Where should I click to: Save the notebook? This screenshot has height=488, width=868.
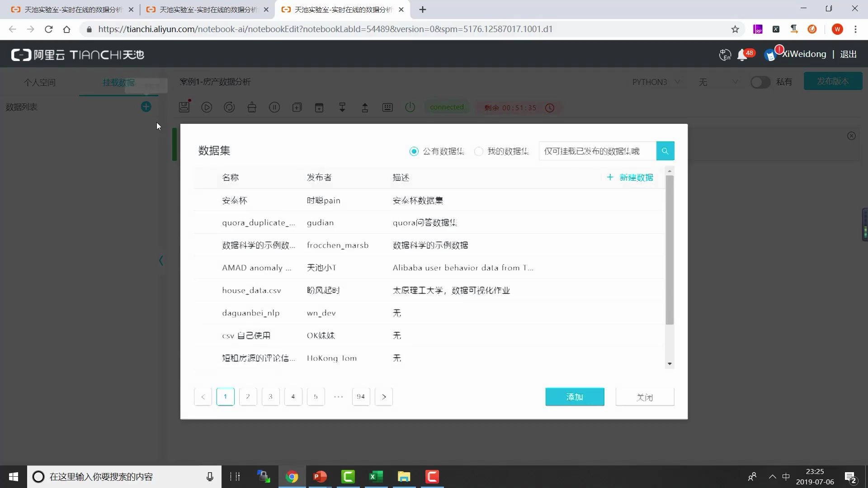click(184, 107)
